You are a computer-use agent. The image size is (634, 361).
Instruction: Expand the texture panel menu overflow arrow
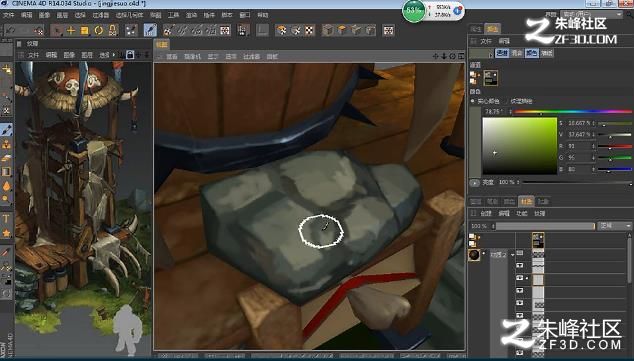[114, 55]
